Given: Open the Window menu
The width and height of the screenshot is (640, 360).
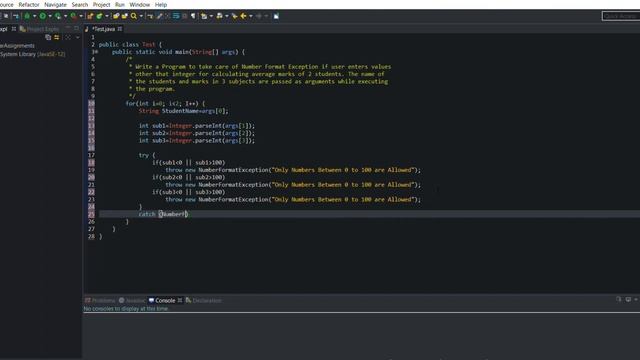Looking at the screenshot, I should [x=140, y=4].
